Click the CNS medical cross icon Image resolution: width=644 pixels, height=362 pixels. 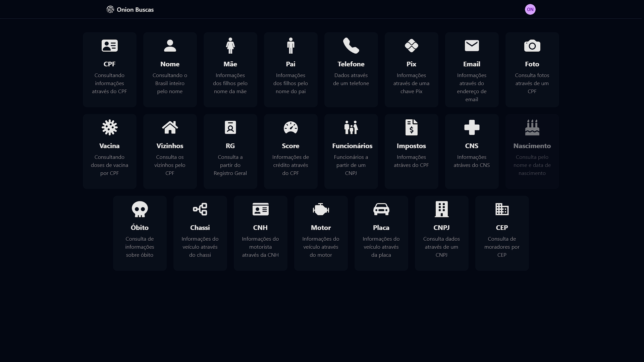pyautogui.click(x=472, y=127)
